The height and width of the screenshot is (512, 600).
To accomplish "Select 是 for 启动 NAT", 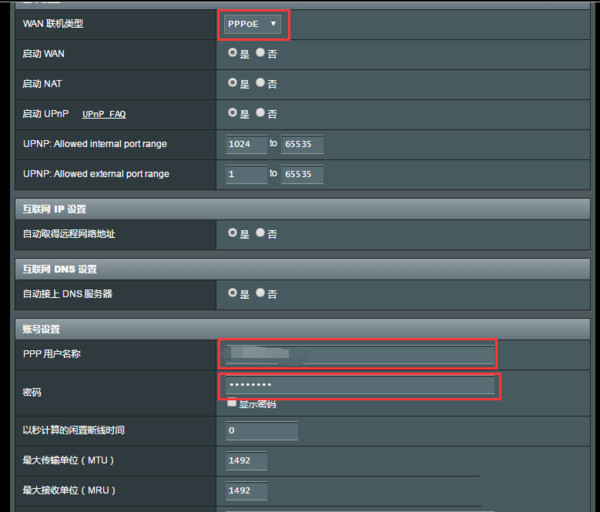I will click(x=232, y=83).
